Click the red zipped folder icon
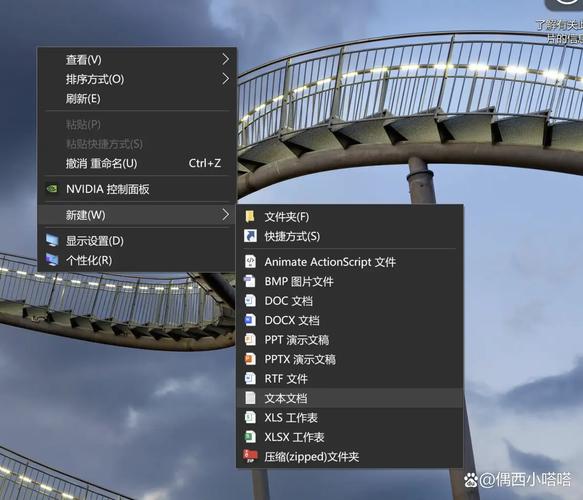The width and height of the screenshot is (583, 500). pyautogui.click(x=250, y=456)
